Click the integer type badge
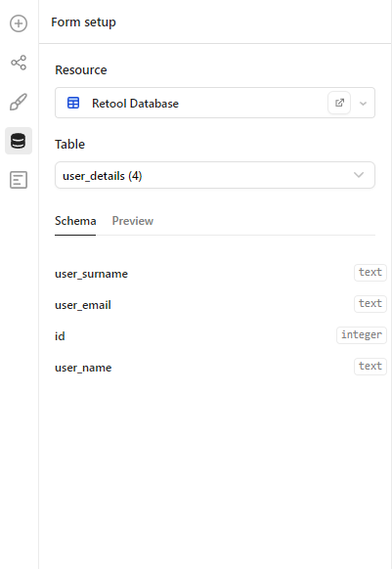 (x=362, y=334)
